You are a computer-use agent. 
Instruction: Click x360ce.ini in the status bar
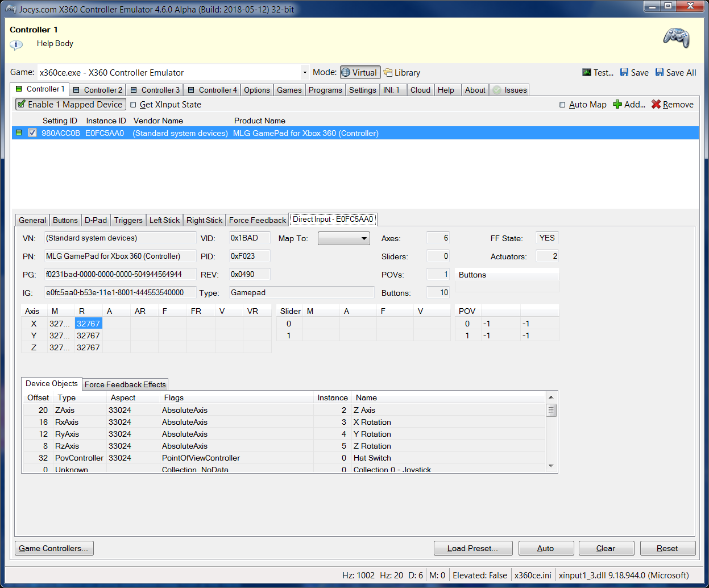coord(533,575)
